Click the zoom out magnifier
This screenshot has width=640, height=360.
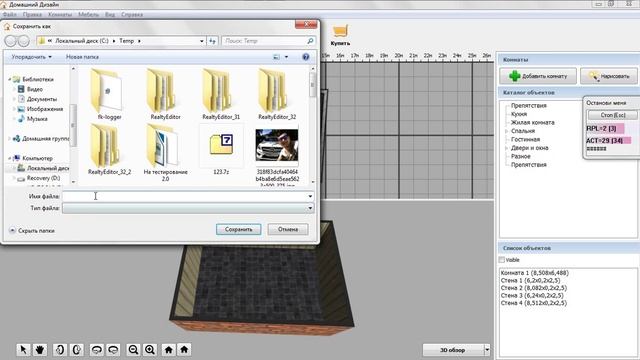click(x=133, y=349)
